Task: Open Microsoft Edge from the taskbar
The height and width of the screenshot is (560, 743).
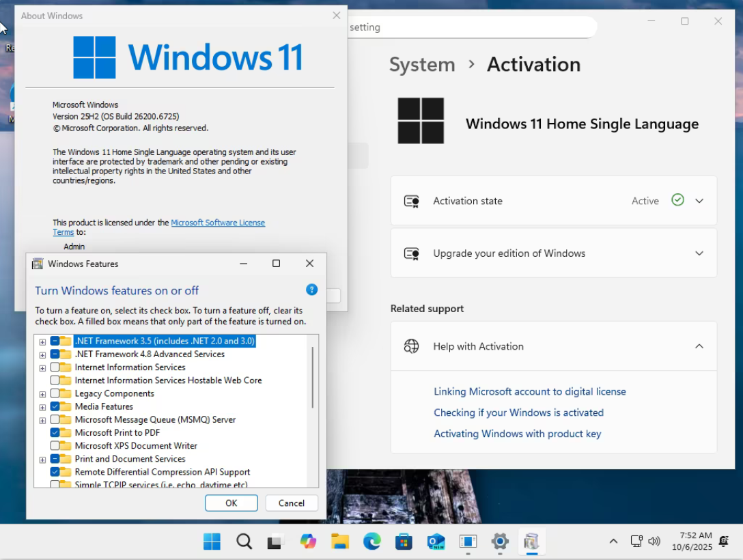Action: [x=371, y=542]
